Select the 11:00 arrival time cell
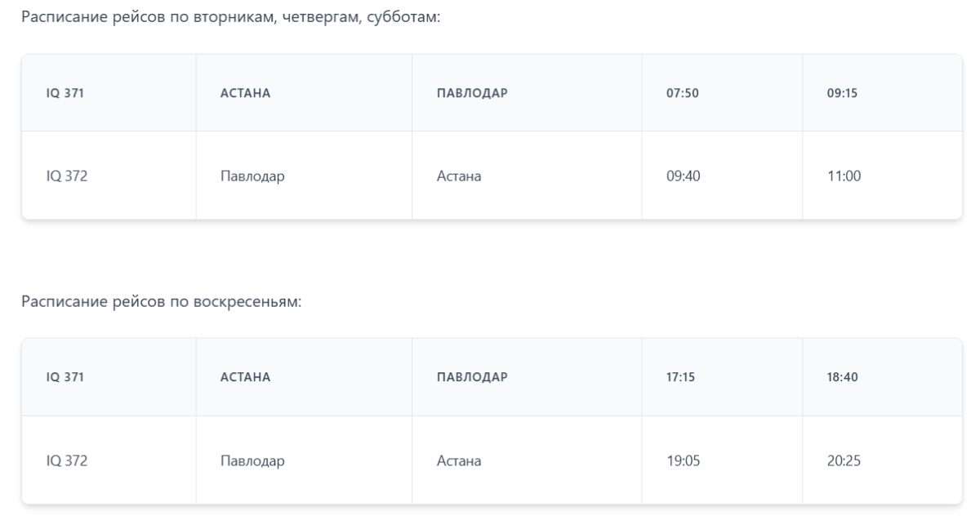980x529 pixels. [883, 176]
